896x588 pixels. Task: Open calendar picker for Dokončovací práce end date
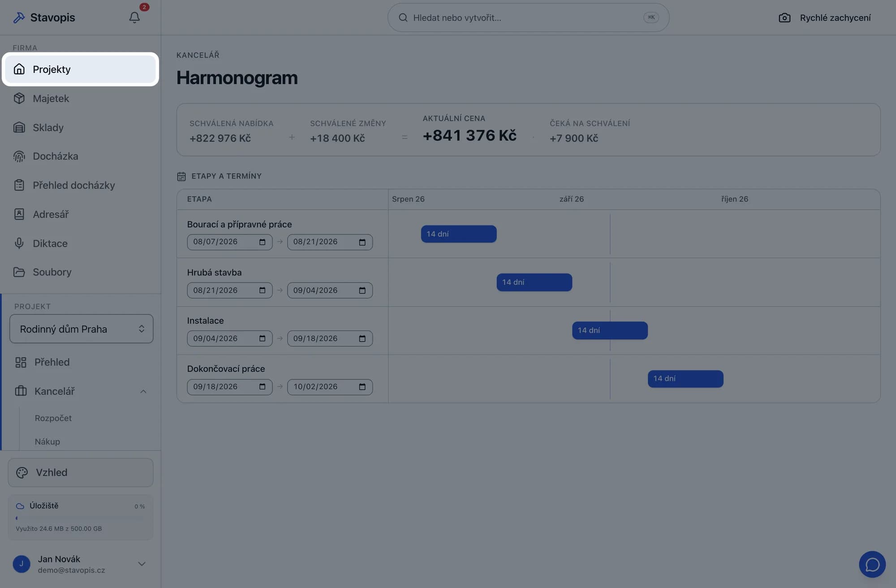(x=362, y=387)
